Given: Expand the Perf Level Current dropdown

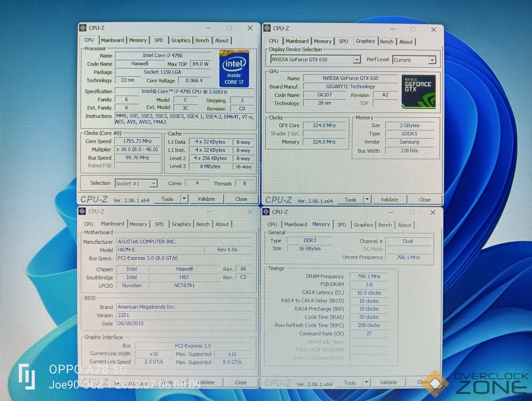Looking at the screenshot, I should [x=432, y=60].
